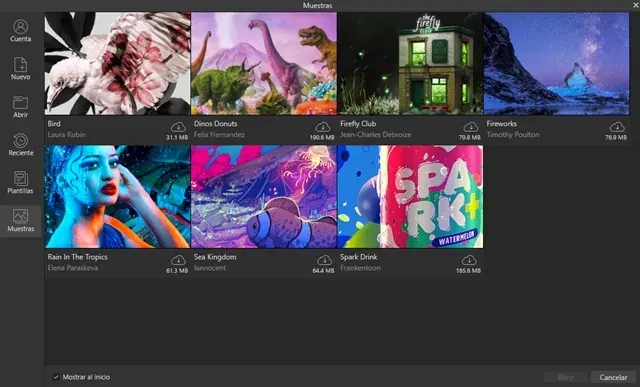The image size is (640, 387).
Task: Switch to Plantillas templates section
Action: click(20, 182)
